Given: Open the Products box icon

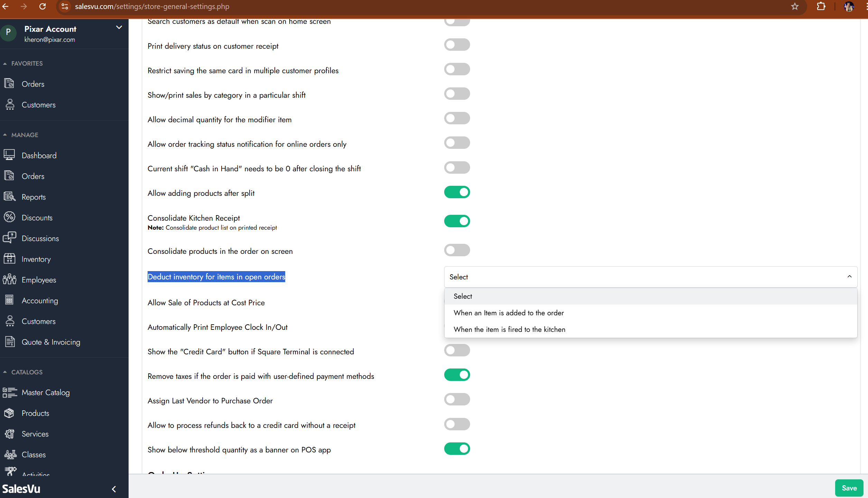Looking at the screenshot, I should [x=9, y=413].
